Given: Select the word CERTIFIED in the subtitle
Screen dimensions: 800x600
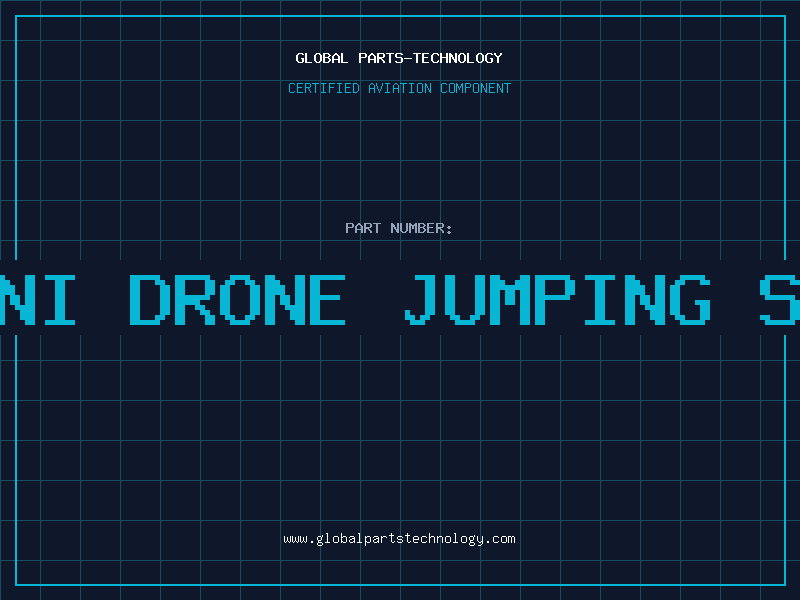Looking at the screenshot, I should click(324, 88).
